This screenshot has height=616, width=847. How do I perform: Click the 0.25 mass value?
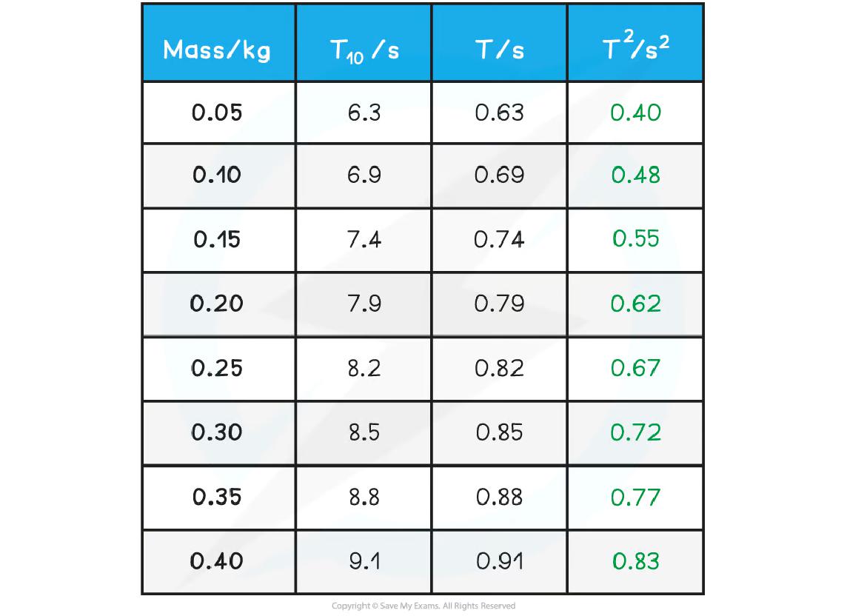tap(217, 368)
